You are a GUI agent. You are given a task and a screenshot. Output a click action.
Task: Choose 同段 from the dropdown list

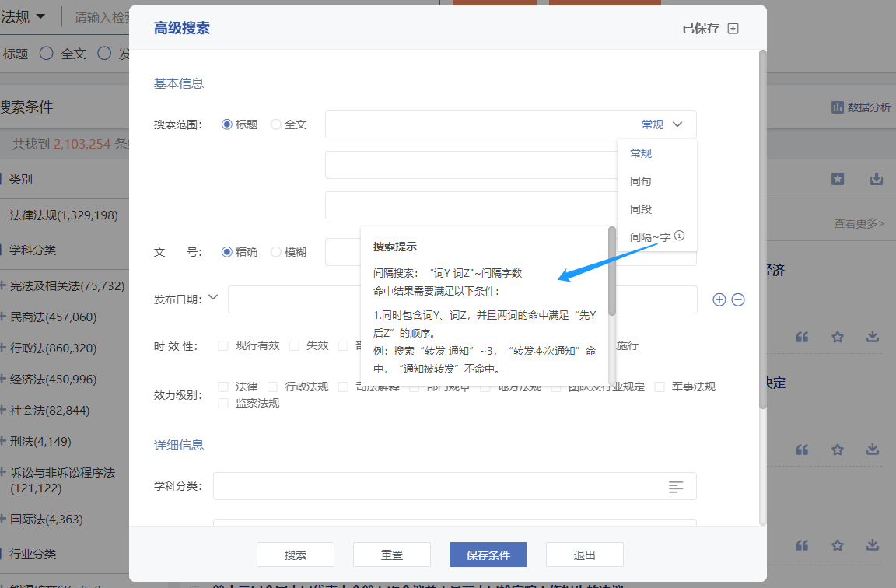[x=641, y=209]
